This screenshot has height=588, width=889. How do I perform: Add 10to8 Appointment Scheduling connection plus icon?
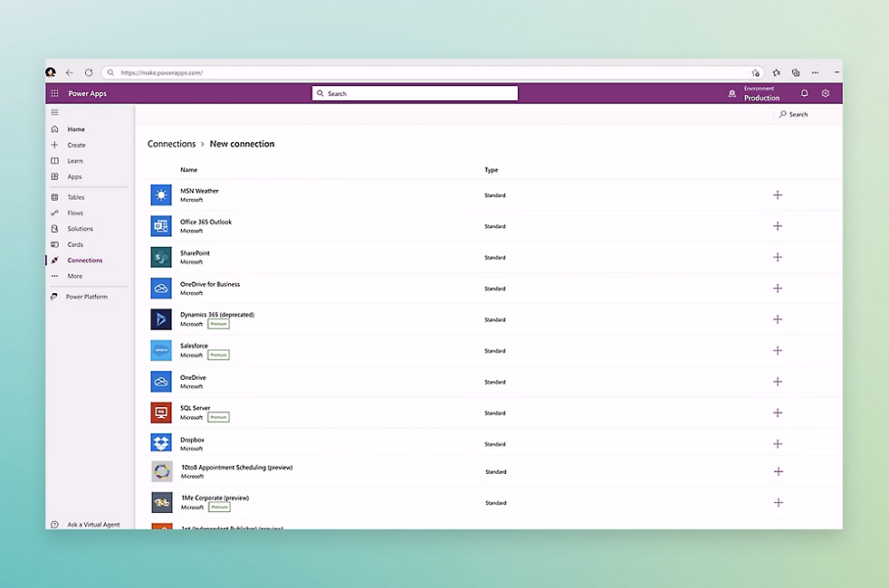pos(779,471)
